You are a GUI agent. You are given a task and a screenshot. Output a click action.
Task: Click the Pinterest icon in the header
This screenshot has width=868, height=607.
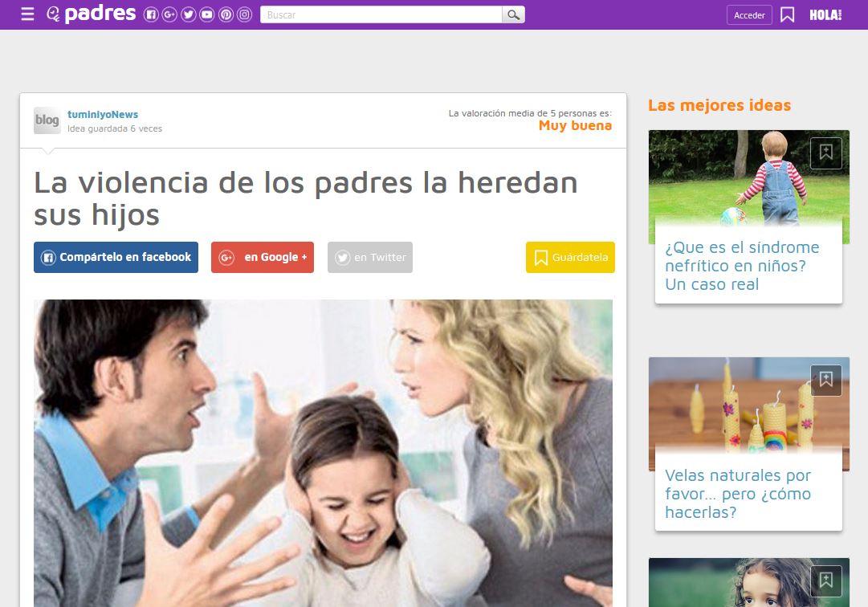[x=226, y=14]
